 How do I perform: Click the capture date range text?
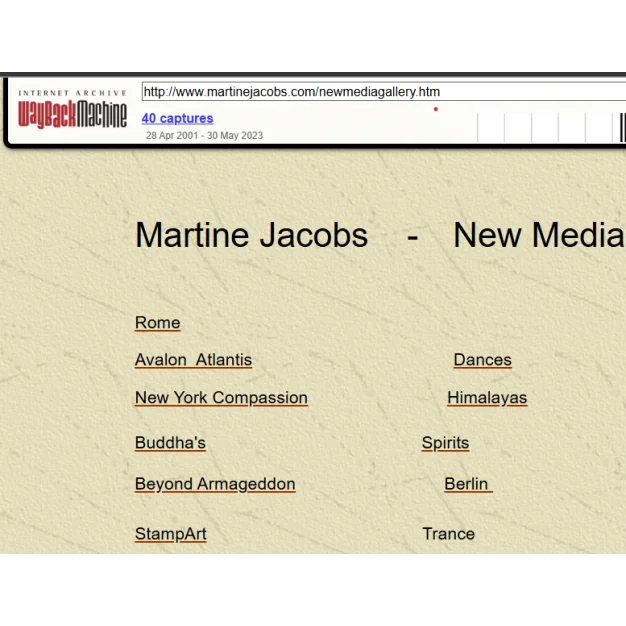point(204,135)
